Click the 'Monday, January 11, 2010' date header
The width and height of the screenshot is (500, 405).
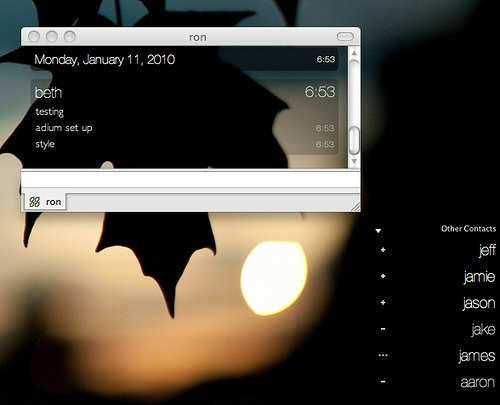pos(105,60)
